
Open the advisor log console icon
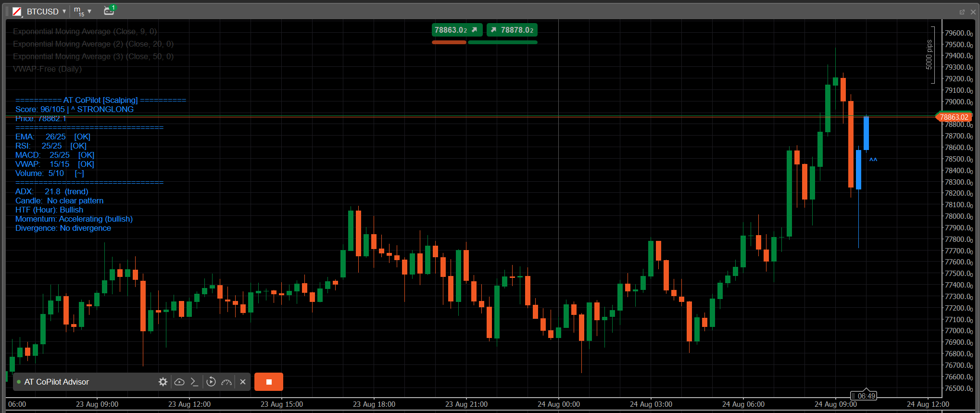coord(194,382)
